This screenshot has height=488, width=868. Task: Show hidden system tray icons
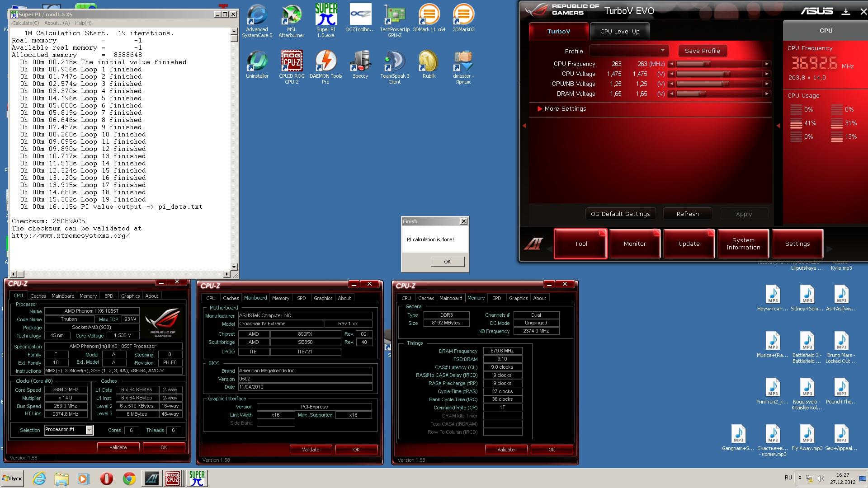(x=800, y=478)
